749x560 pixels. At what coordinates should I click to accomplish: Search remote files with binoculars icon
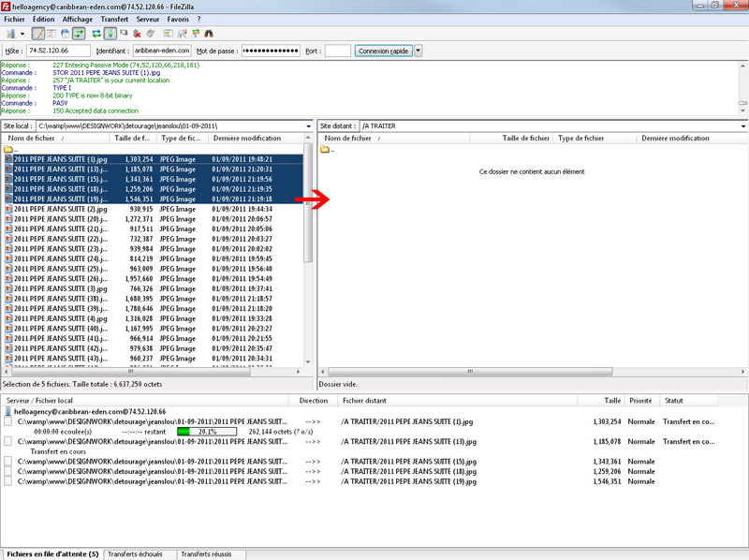coord(209,34)
